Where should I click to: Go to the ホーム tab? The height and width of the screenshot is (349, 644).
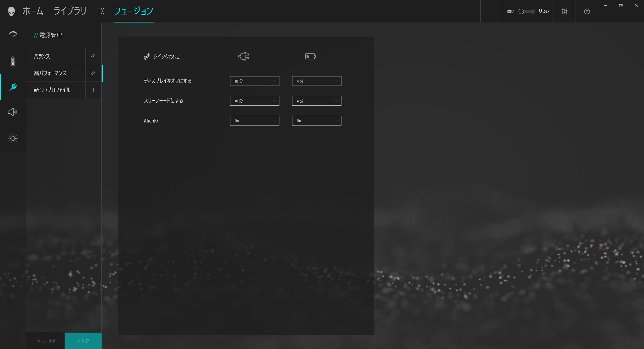point(33,11)
